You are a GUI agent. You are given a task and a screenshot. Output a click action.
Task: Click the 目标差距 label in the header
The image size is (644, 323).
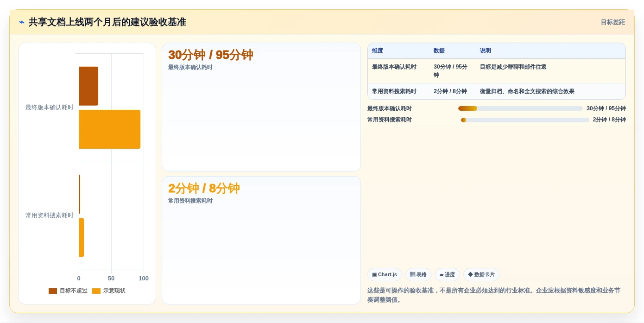612,22
